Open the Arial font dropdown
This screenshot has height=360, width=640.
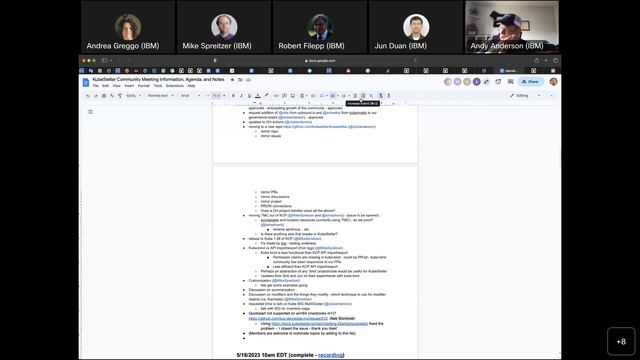[x=191, y=96]
